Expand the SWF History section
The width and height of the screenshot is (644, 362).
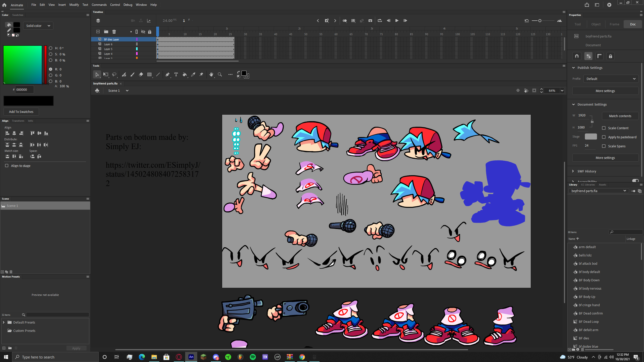[573, 171]
